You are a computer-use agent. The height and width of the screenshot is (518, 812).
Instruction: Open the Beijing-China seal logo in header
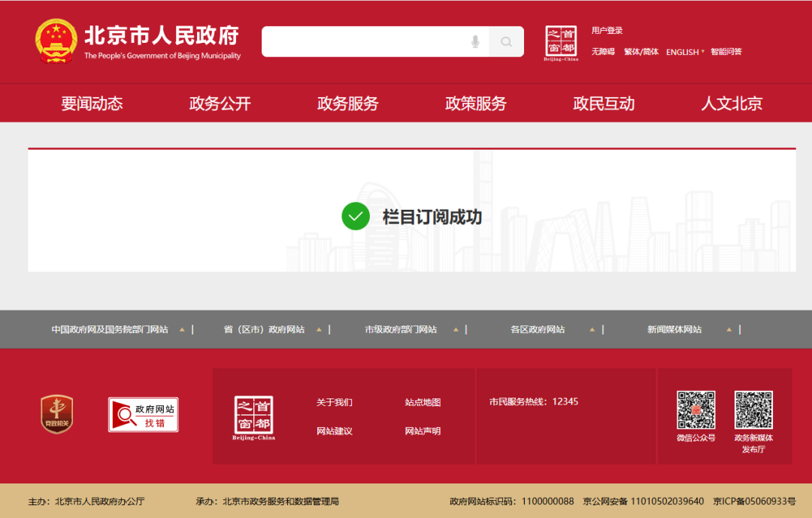561,43
